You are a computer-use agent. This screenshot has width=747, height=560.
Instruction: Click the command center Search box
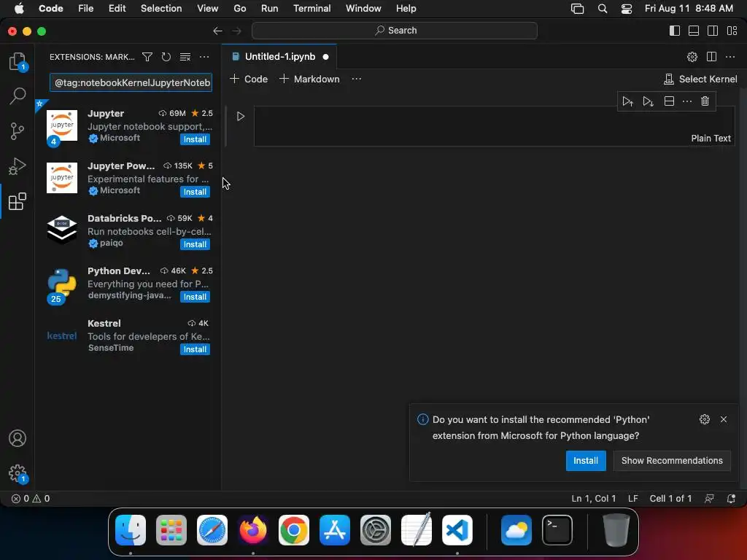click(395, 31)
